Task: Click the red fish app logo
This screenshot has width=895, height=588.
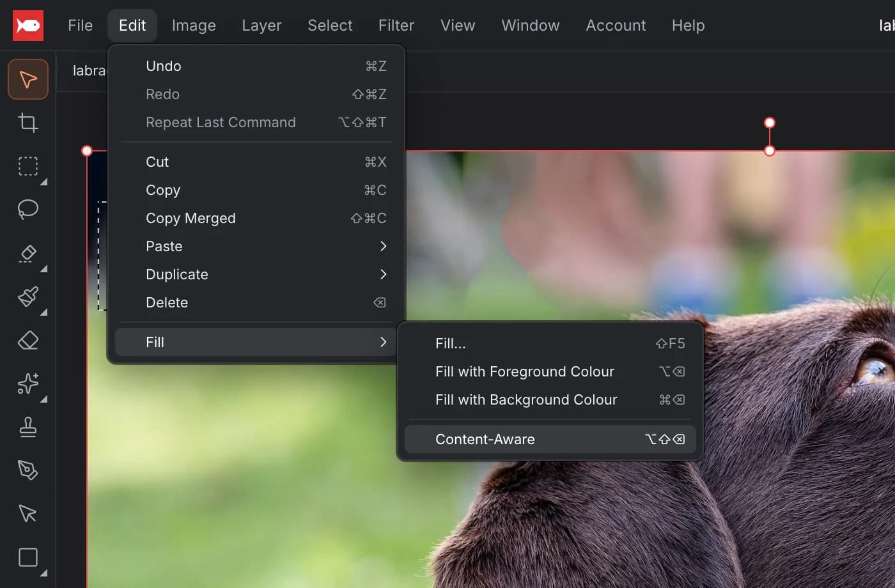Action: (28, 26)
